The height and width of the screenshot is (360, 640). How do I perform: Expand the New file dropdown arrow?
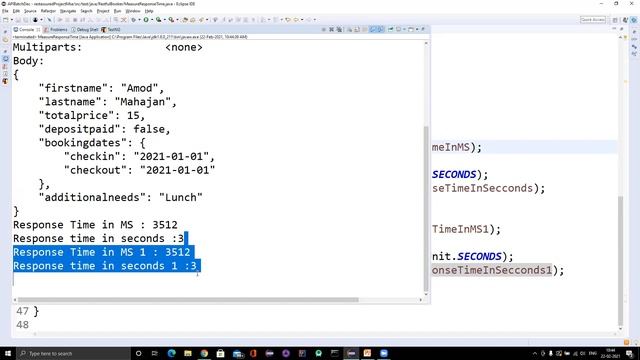(11, 20)
